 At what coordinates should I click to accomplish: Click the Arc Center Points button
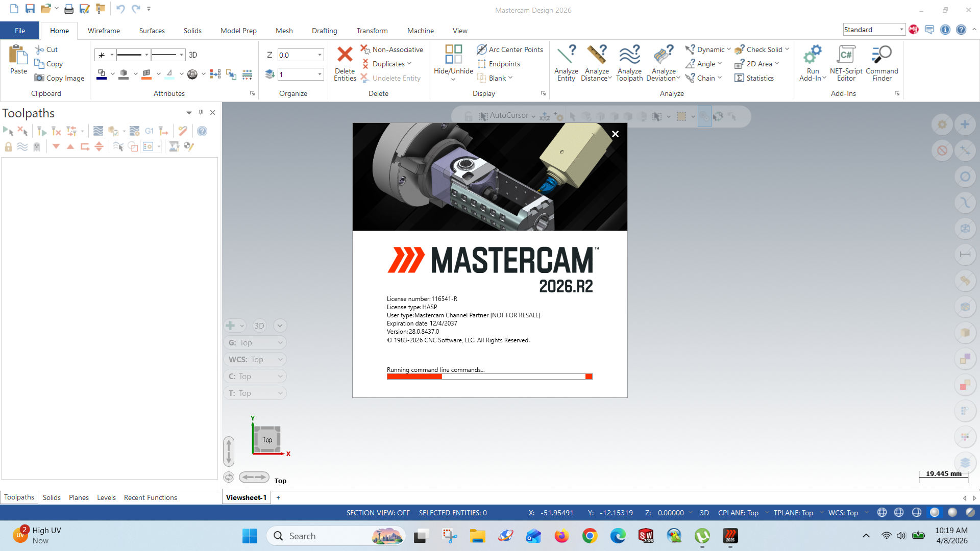[x=510, y=49]
